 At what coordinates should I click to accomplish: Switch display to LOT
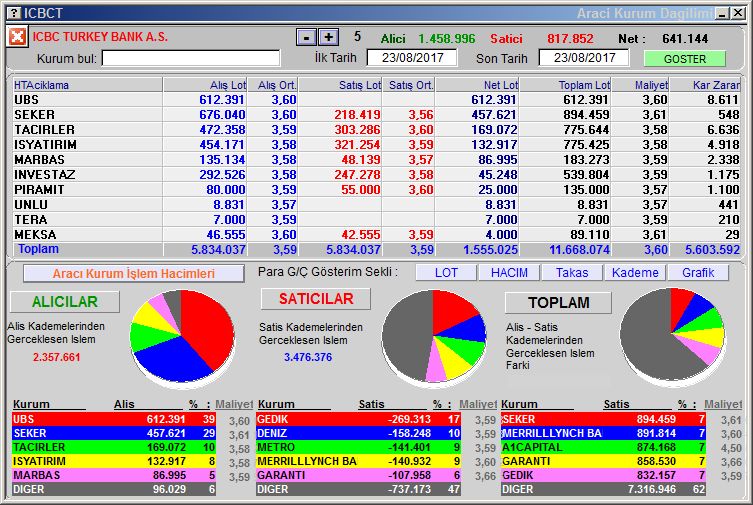click(446, 273)
